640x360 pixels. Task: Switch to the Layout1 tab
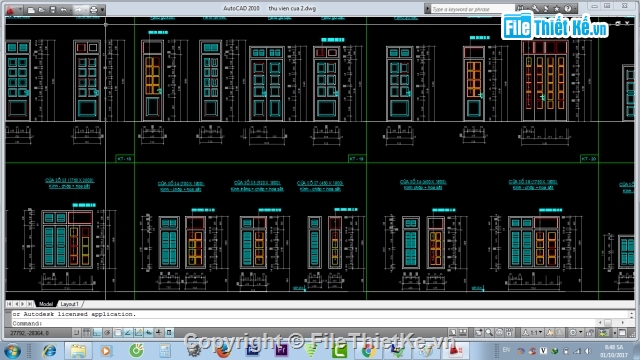coord(69,304)
